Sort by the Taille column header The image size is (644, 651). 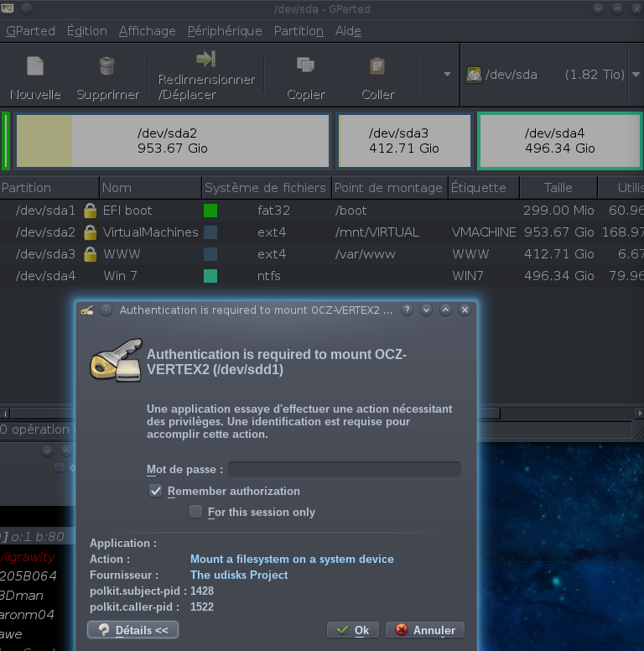pyautogui.click(x=558, y=188)
